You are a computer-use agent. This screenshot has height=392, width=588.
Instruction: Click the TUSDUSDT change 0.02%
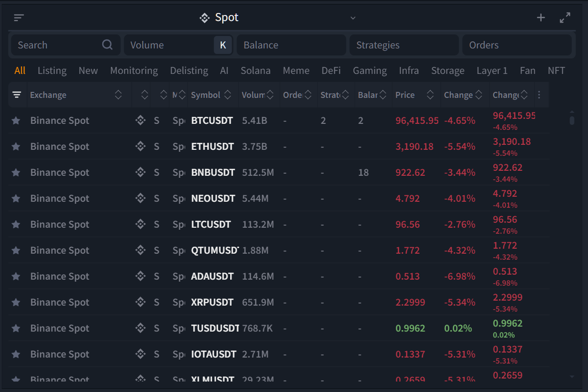pyautogui.click(x=458, y=328)
